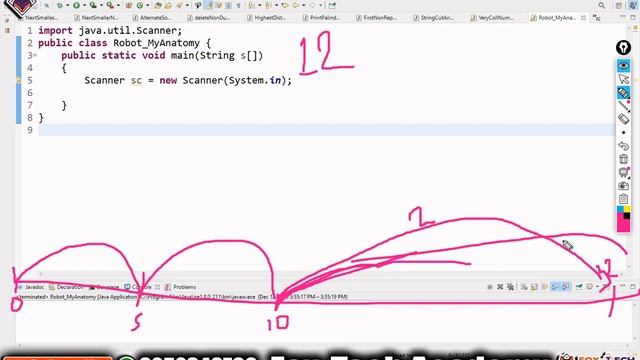Click the undo arrow in the drawing toolbar
The height and width of the screenshot is (360, 640).
coord(623,146)
